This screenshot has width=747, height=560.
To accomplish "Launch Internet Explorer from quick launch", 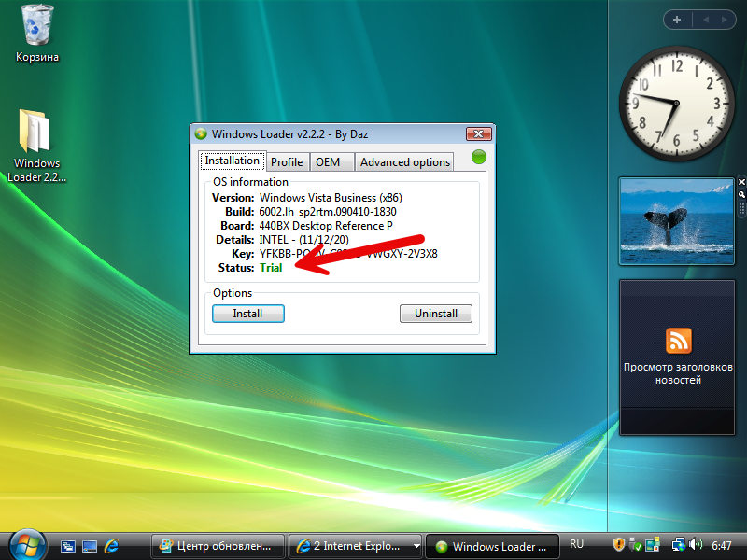I will [x=111, y=546].
